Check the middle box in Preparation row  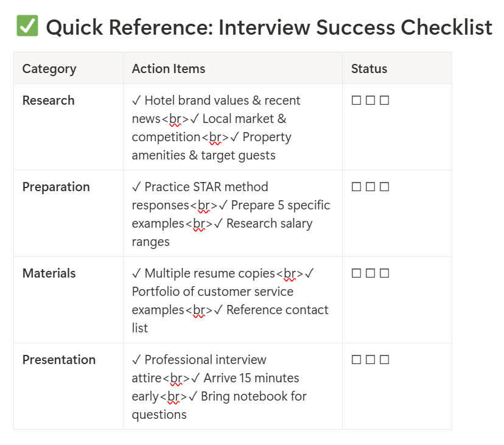[x=371, y=187]
